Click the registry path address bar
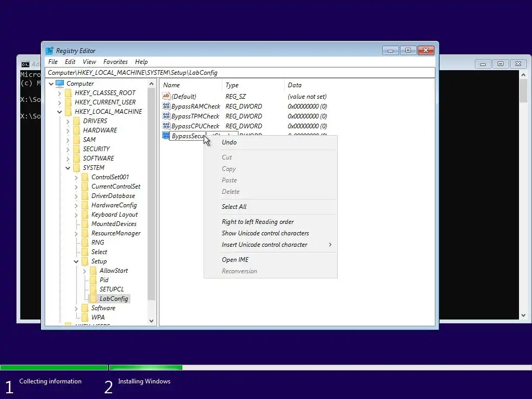This screenshot has width=532, height=399. coord(240,73)
